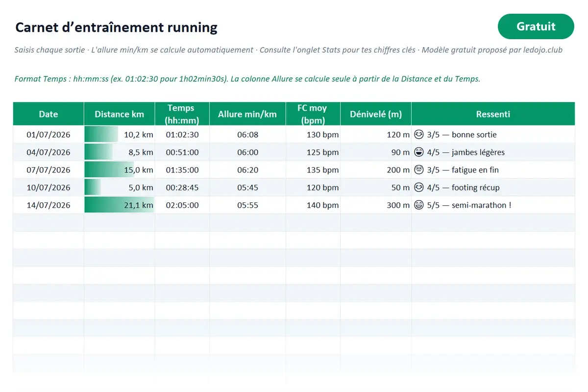
Task: Select the 120 m elevation cell
Action: tap(376, 135)
